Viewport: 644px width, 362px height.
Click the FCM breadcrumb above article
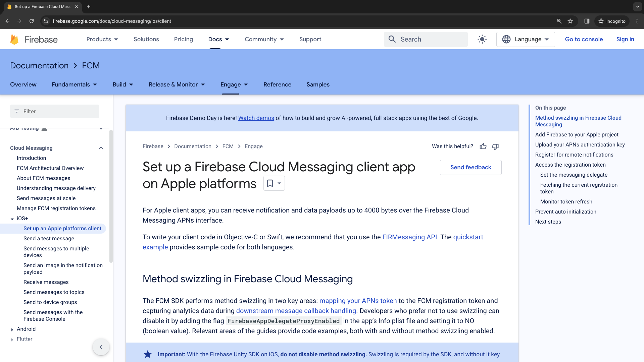coord(228,146)
